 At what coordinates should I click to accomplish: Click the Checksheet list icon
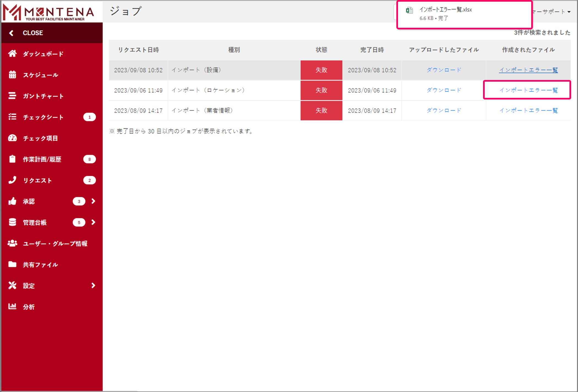tap(12, 117)
